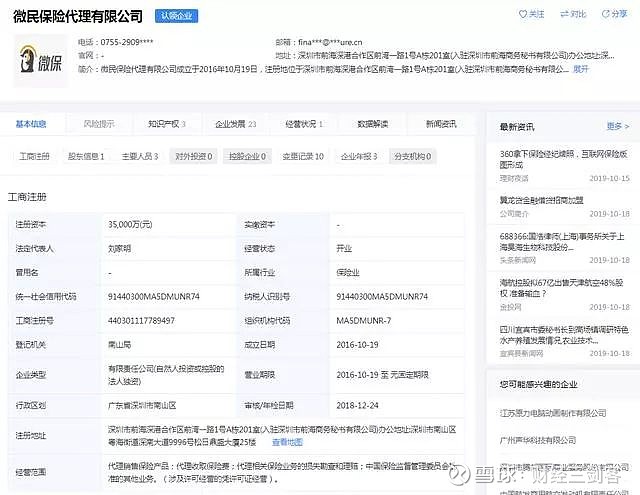Open the 基本信息 tab
The image size is (640, 495).
[31, 124]
